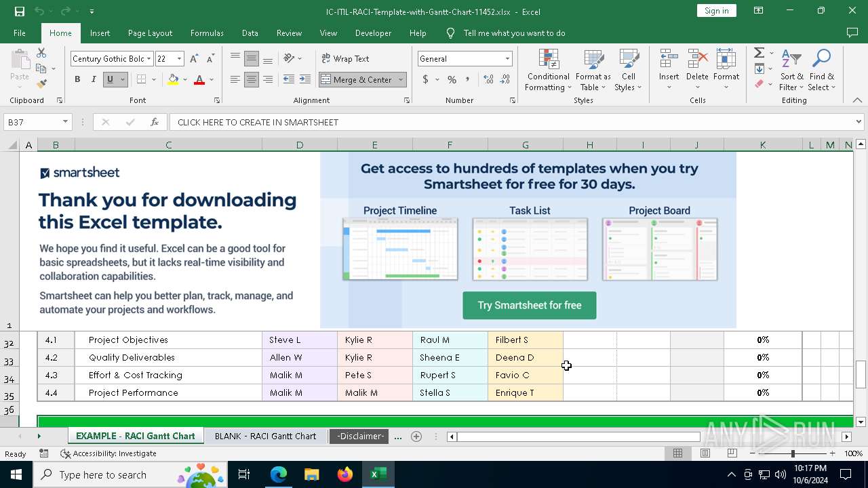Apply comma style number format

tap(468, 79)
